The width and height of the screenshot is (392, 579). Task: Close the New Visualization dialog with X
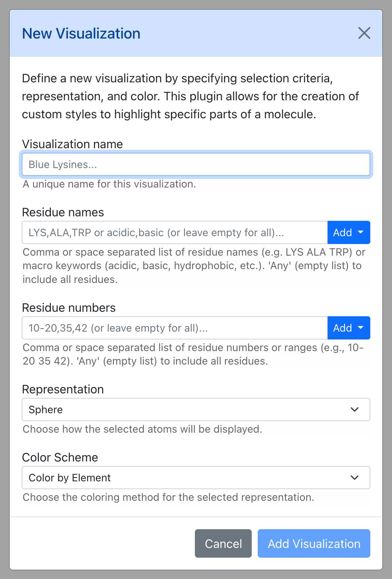pos(364,33)
